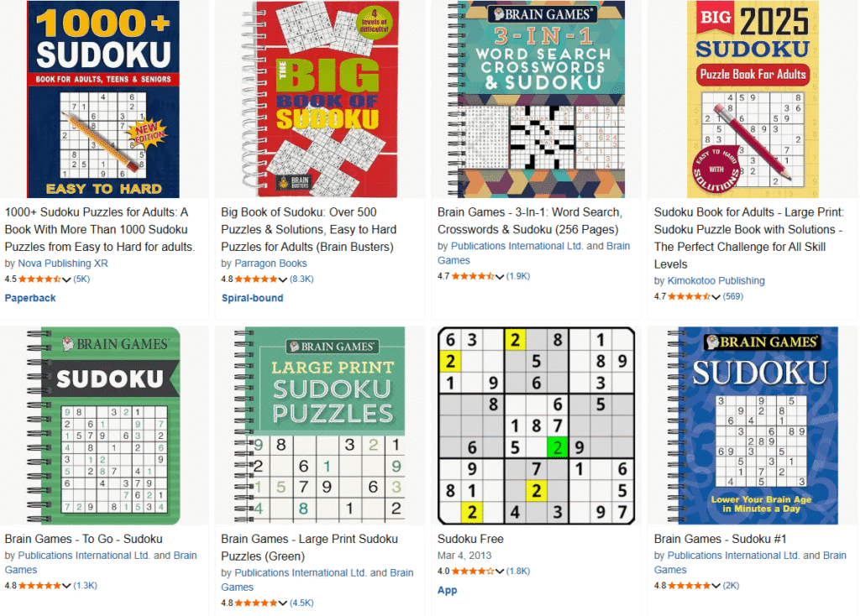Open the Large Print Sudoku Puzzles cover
Viewport: 860px width, 616px height.
(x=320, y=425)
